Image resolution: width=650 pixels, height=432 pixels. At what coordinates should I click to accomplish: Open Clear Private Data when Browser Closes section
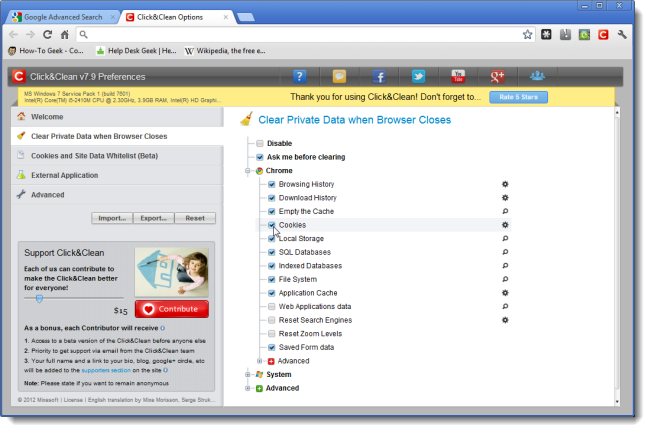coord(117,136)
